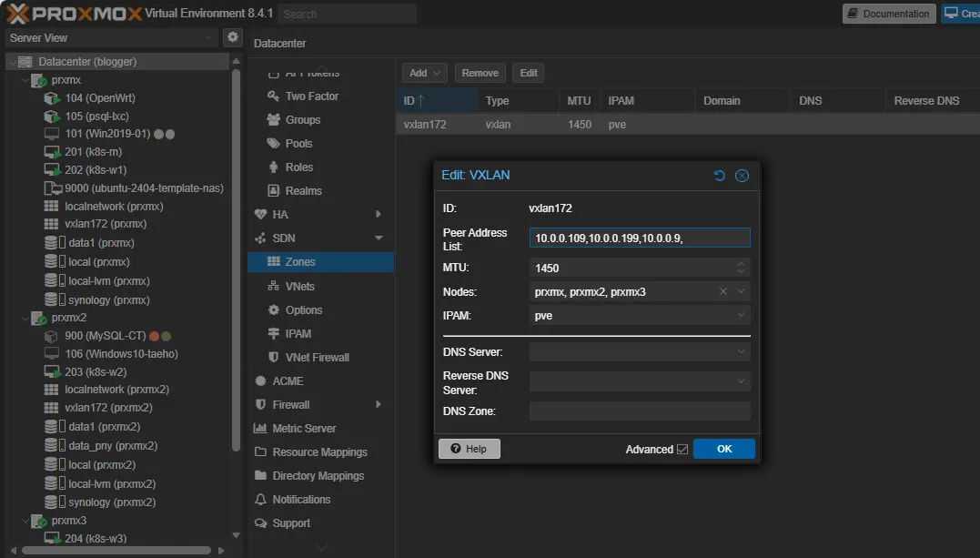Open the Add zone dropdown button
The height and width of the screenshot is (558, 980).
tap(425, 73)
